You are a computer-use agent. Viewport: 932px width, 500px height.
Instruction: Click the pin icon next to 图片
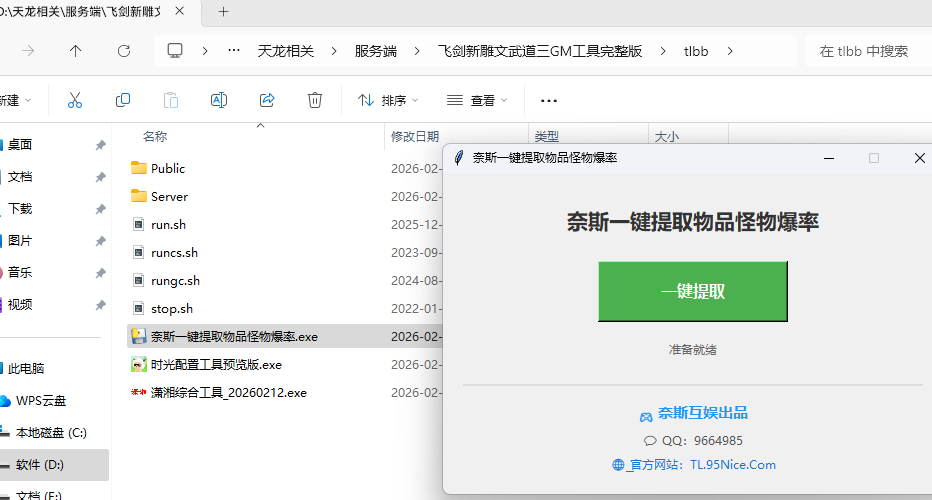pos(100,241)
